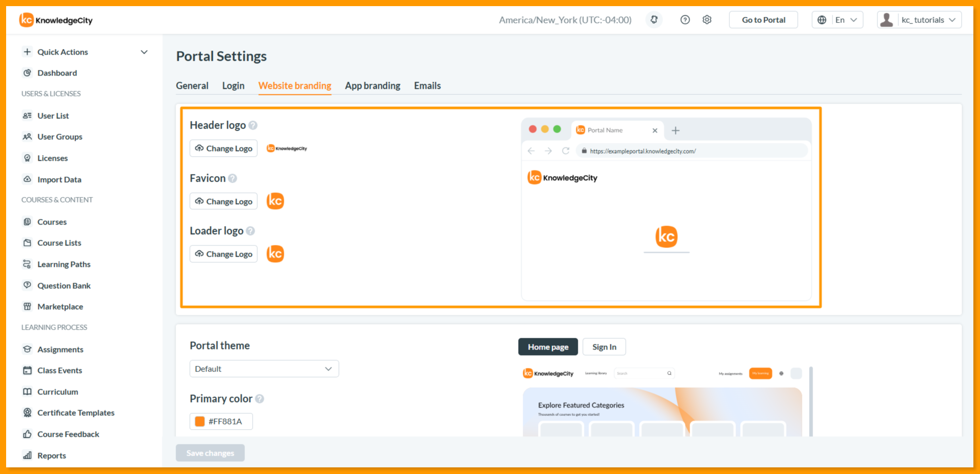
Task: Click the User Groups sidebar icon
Action: [x=28, y=137]
